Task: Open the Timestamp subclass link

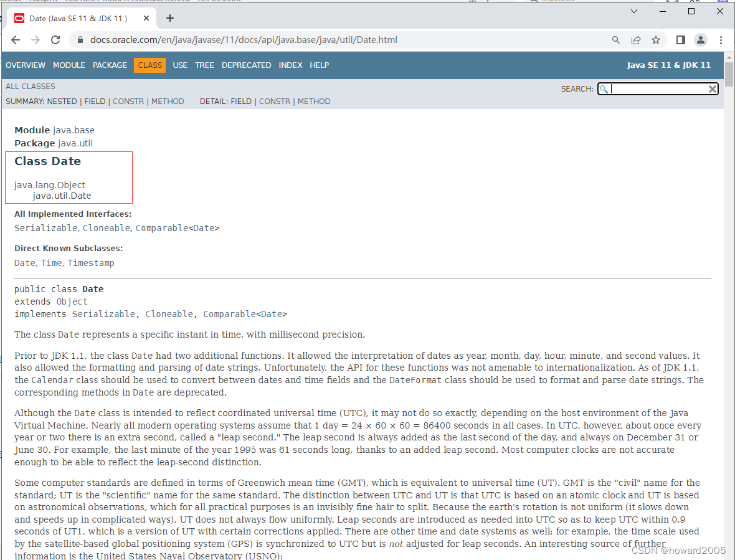Action: [91, 263]
